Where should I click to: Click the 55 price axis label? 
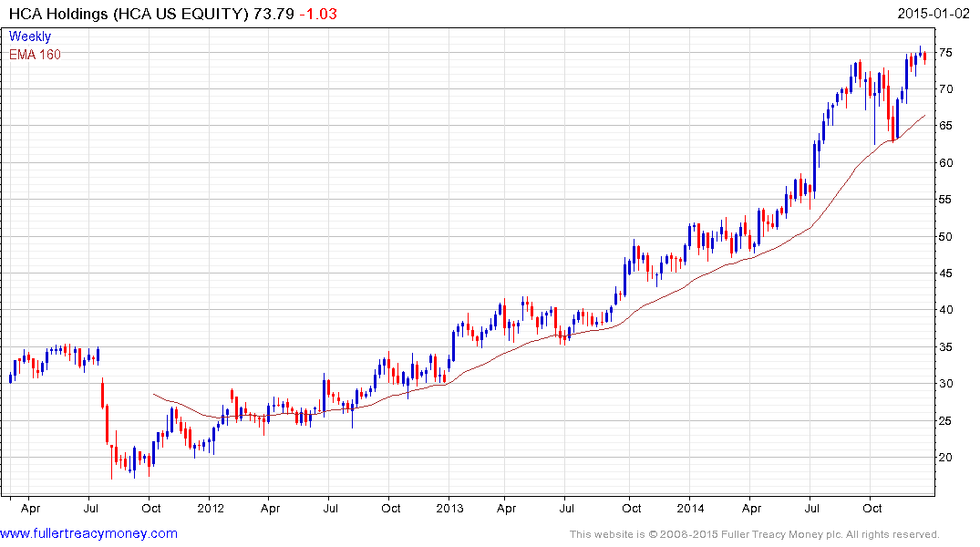tap(945, 200)
